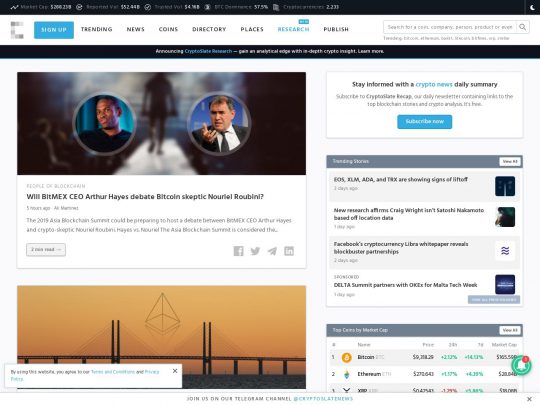View all Trending Stories

pyautogui.click(x=510, y=161)
